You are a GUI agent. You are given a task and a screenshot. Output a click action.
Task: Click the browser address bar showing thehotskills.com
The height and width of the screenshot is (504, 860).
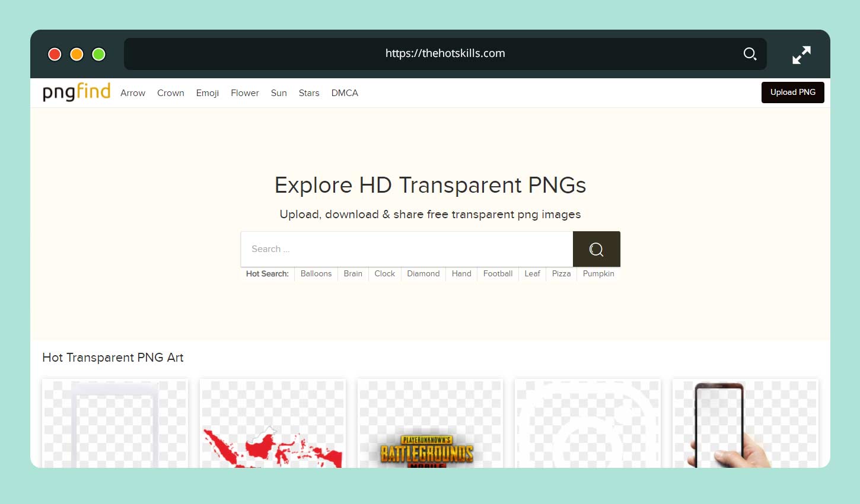coord(445,53)
